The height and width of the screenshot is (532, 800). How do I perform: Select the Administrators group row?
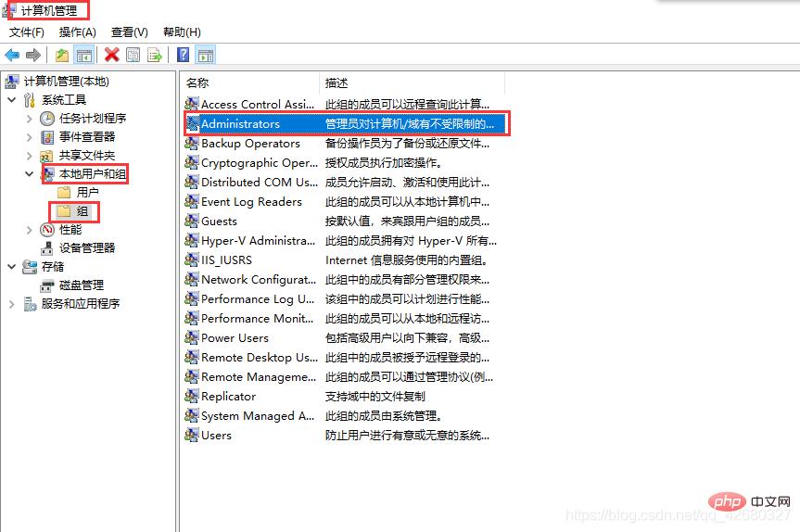pos(346,123)
